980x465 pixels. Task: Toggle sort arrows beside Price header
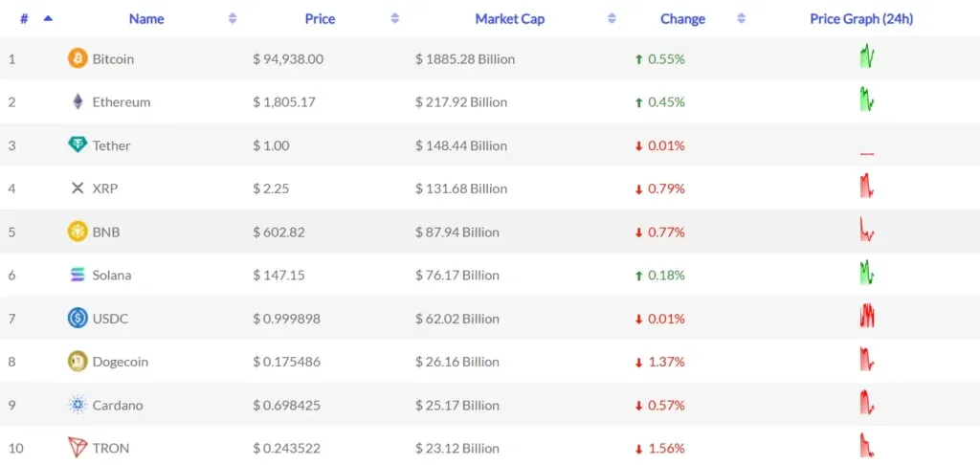[x=395, y=18]
